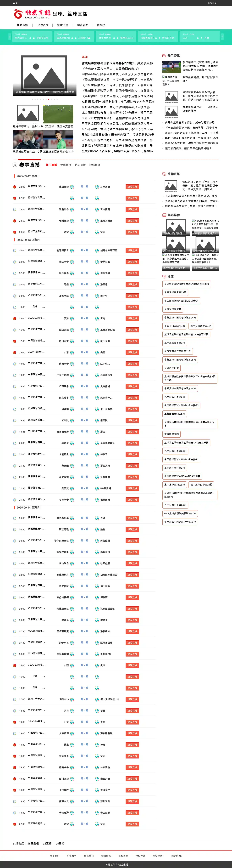Image resolution: width=232 pixels, height=868 pixels.
Task: Click the 网站地图 link in top bar
Action: 212,3
